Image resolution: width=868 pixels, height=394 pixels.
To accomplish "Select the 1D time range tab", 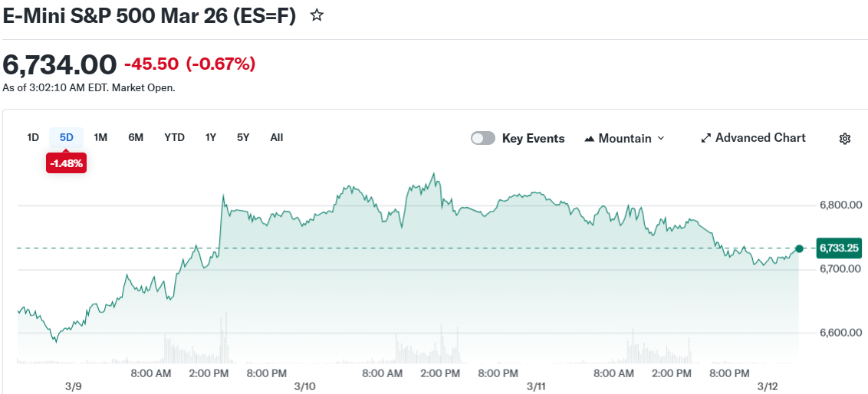I will click(x=33, y=138).
